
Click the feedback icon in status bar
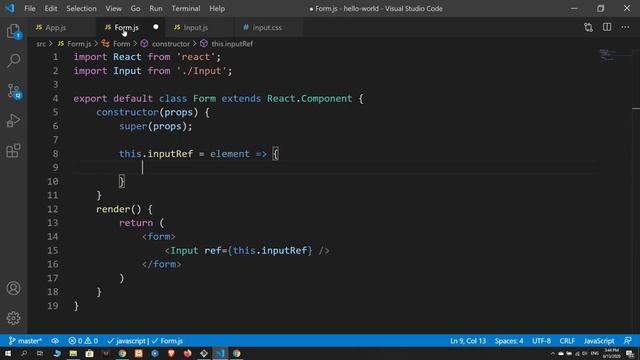click(x=628, y=341)
